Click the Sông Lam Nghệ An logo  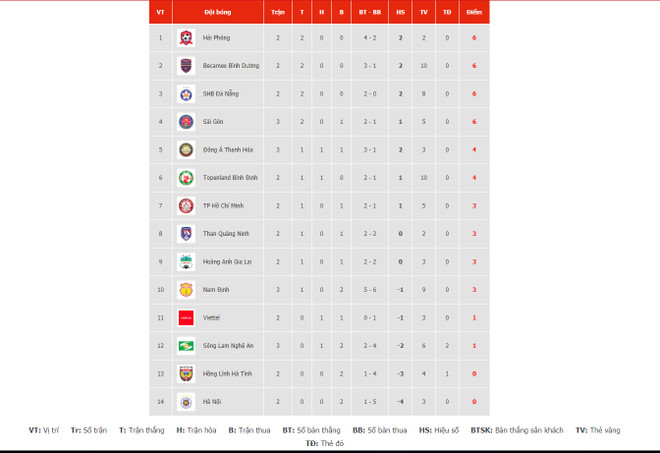coord(185,346)
